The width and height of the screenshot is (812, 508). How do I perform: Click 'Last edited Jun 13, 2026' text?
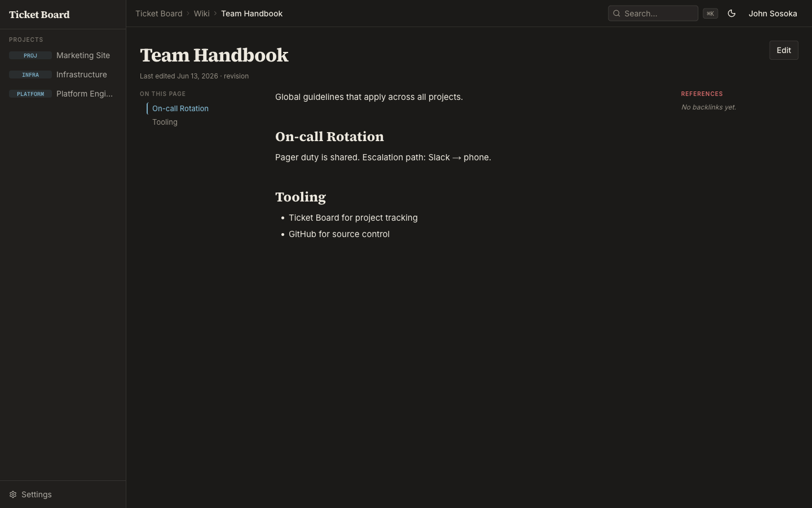point(179,76)
